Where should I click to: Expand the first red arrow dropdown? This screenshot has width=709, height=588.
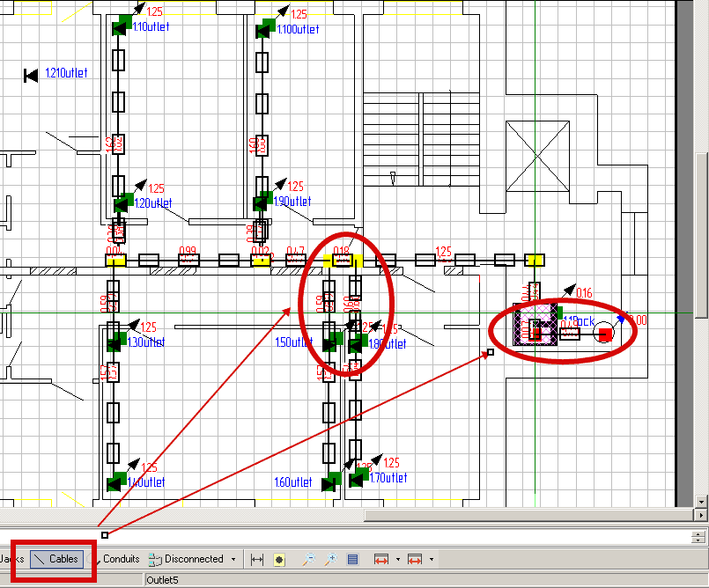397,559
